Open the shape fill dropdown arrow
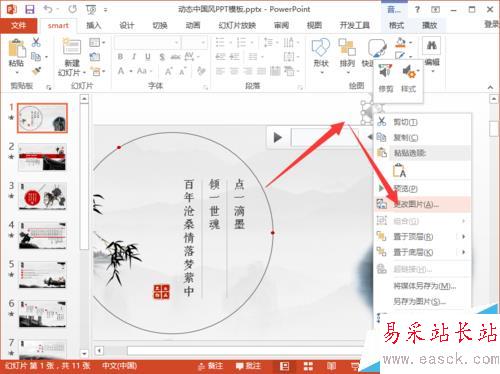 [x=411, y=43]
